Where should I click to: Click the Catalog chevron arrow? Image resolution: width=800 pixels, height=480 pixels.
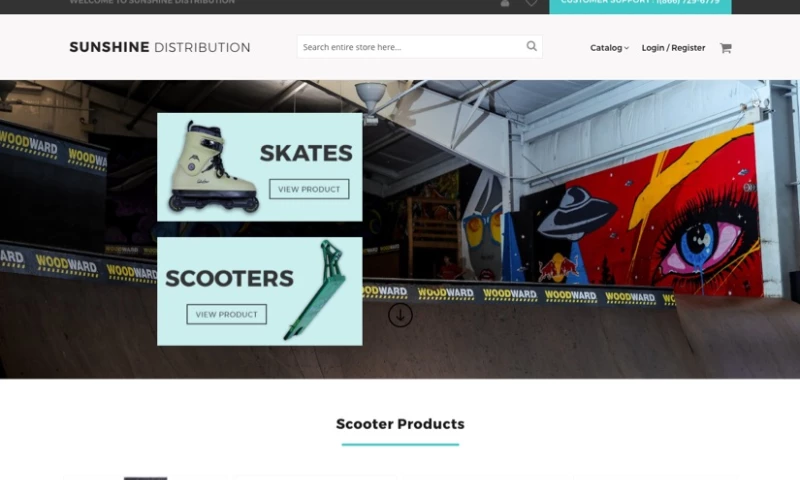(x=627, y=48)
